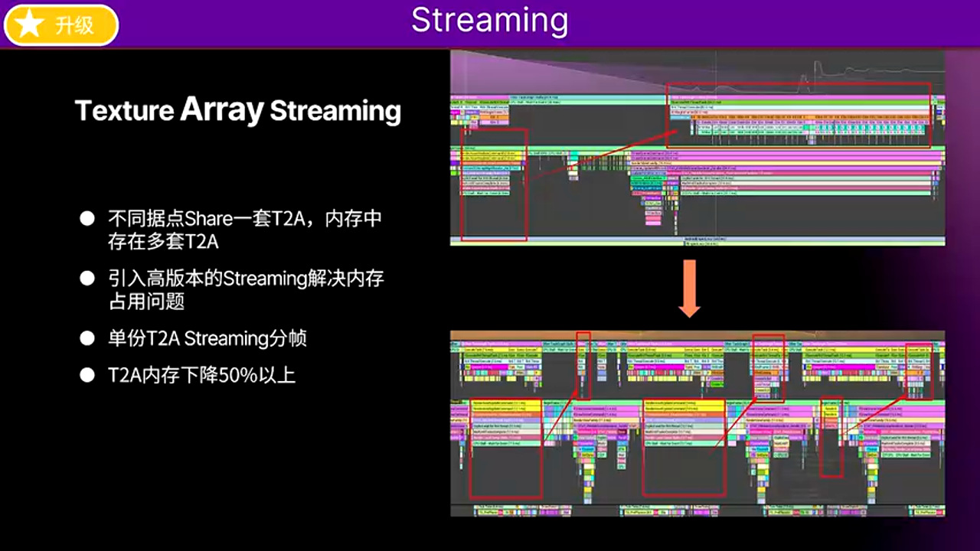Image resolution: width=980 pixels, height=551 pixels.
Task: Select the Streaming slide title
Action: pyautogui.click(x=489, y=21)
